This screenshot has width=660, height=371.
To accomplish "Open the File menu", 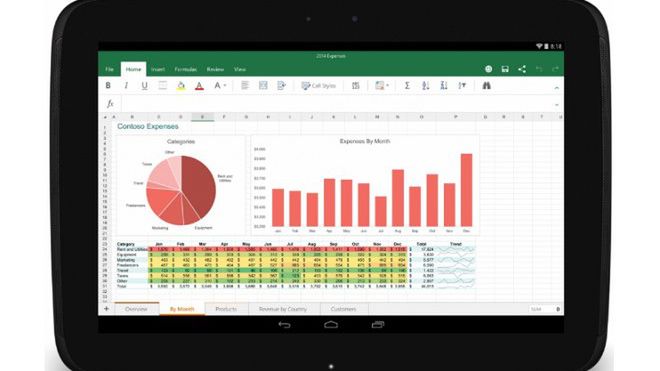I will (x=109, y=69).
